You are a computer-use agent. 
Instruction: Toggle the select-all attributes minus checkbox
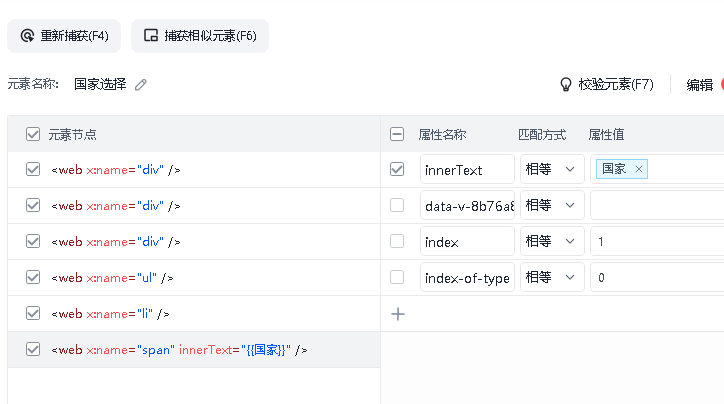click(x=397, y=134)
